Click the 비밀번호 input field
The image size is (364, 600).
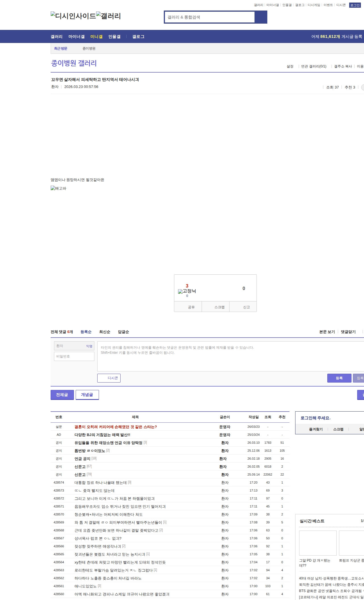tap(74, 356)
